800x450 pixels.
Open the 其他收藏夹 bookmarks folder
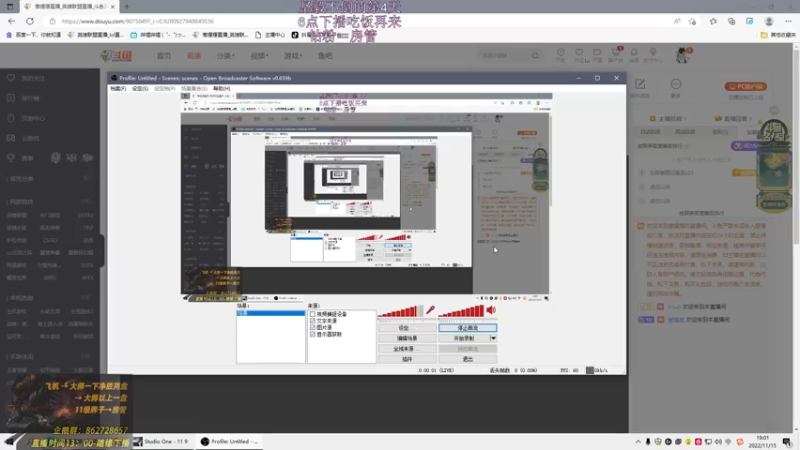778,35
